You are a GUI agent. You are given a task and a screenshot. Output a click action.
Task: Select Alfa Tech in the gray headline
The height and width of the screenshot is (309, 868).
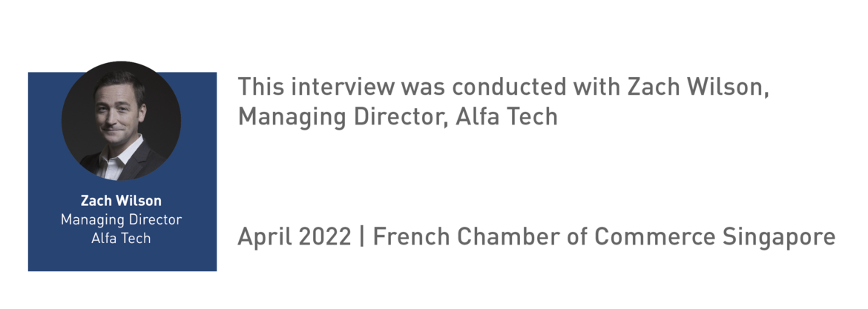507,116
